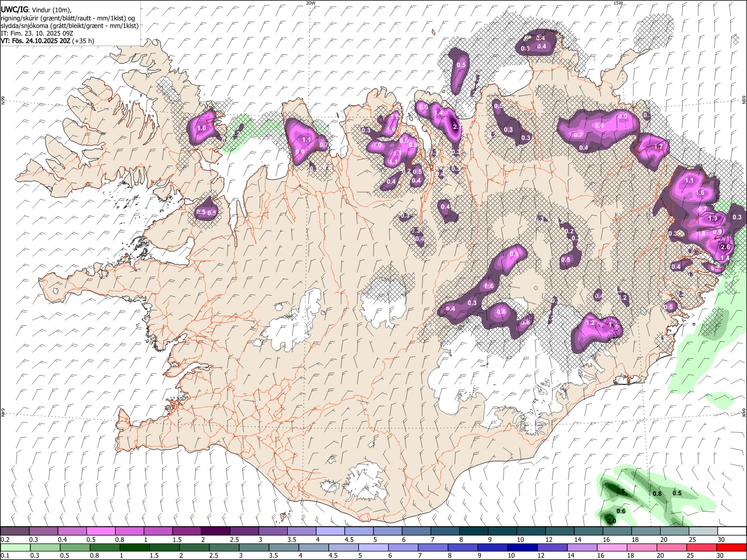Image resolution: width=747 pixels, height=560 pixels.
Task: Click the "2.0" rain value in the southeast green patch
Action: pos(612,521)
